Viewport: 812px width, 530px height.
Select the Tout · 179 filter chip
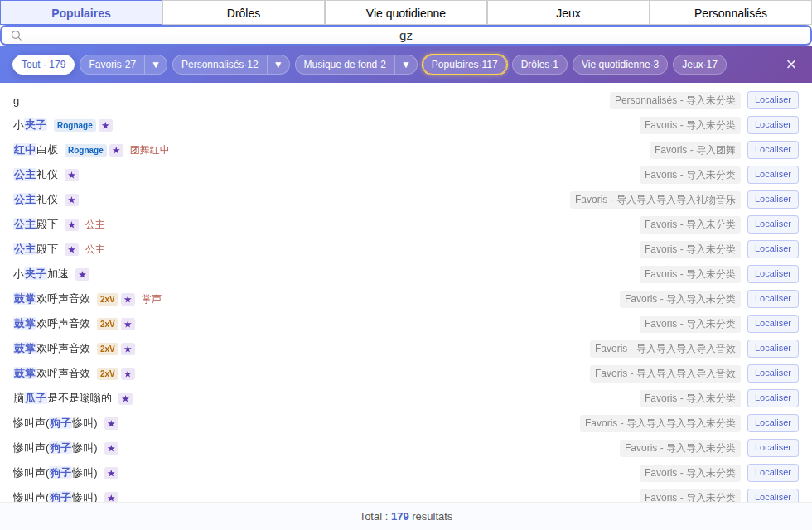pyautogui.click(x=43, y=65)
